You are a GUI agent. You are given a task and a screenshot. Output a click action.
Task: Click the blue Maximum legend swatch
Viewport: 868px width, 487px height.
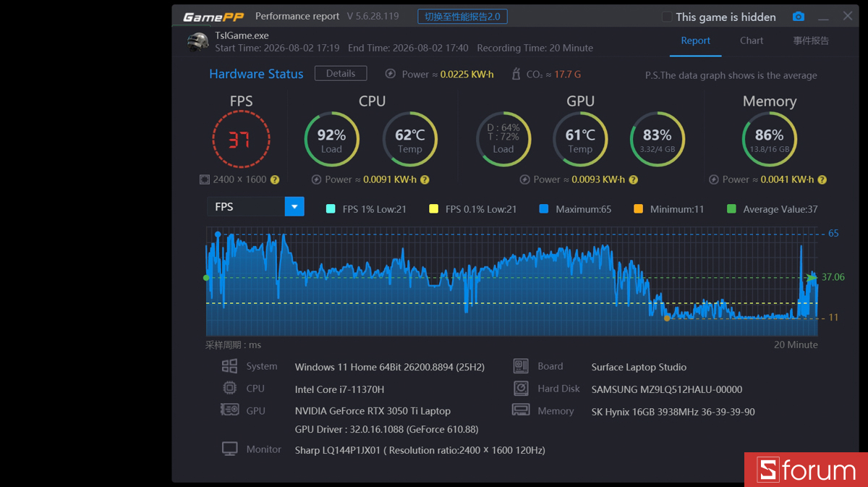point(544,209)
